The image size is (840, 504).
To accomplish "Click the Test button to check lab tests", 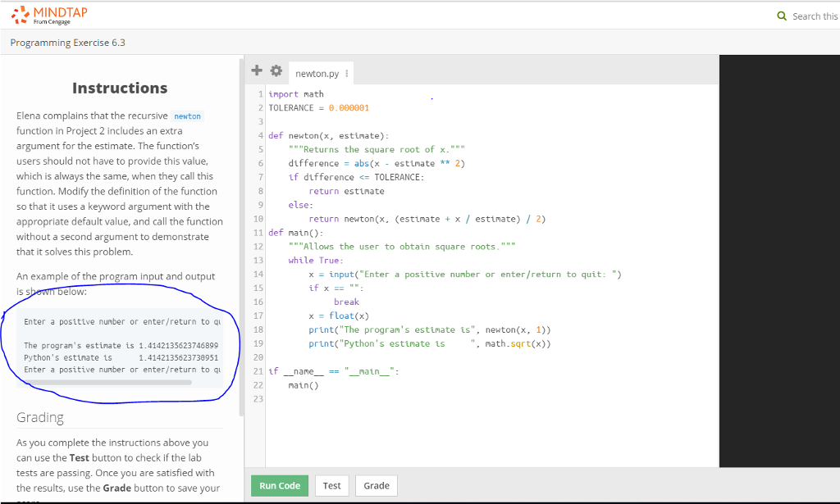I will point(331,485).
